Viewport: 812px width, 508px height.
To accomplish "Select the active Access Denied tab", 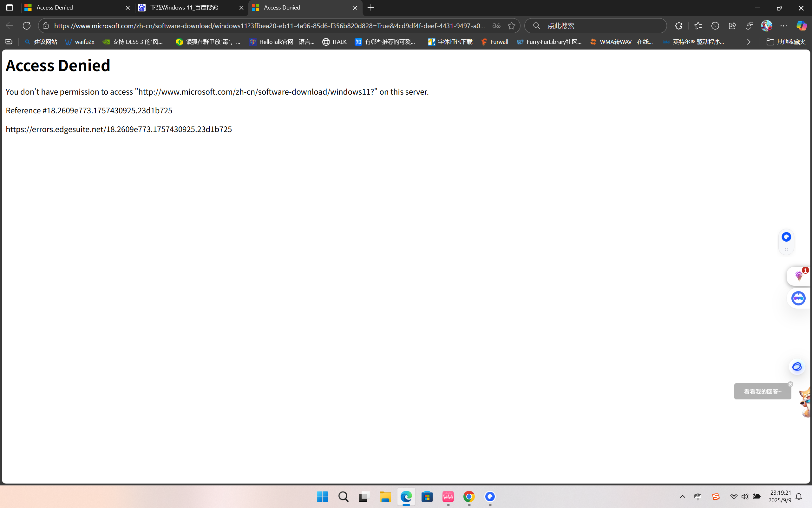I will [305, 8].
